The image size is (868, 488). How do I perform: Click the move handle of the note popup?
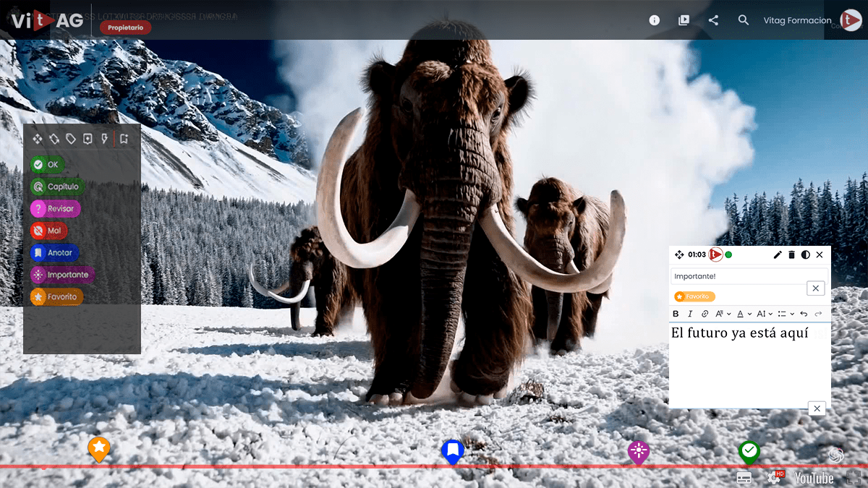679,254
